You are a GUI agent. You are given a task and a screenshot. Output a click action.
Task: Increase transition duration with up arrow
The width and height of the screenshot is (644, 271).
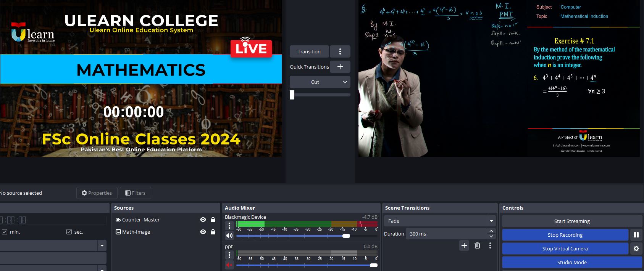491,231
